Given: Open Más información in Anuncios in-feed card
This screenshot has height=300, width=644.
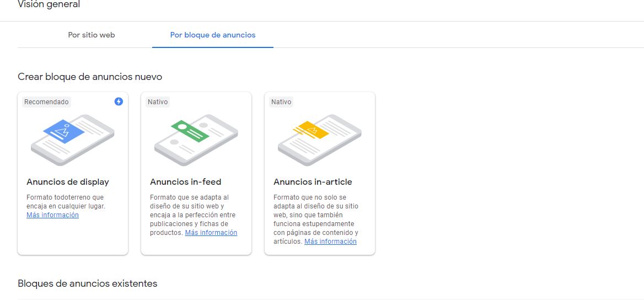Looking at the screenshot, I should [211, 233].
